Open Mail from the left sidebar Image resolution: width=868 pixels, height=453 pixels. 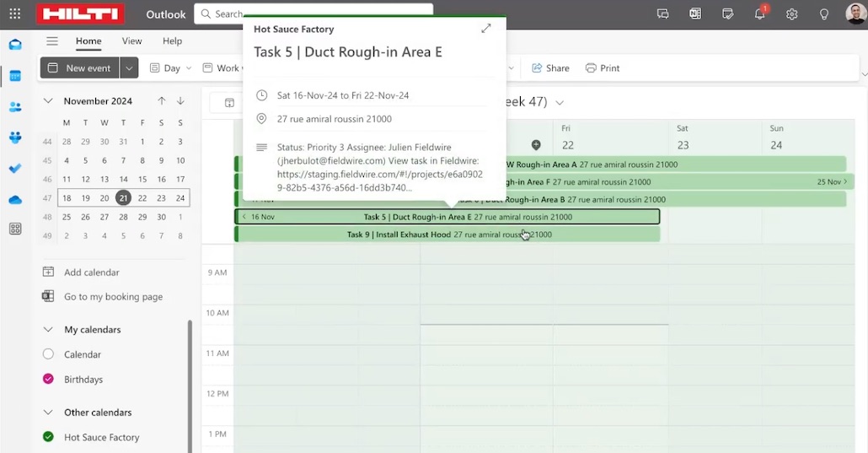coord(15,45)
